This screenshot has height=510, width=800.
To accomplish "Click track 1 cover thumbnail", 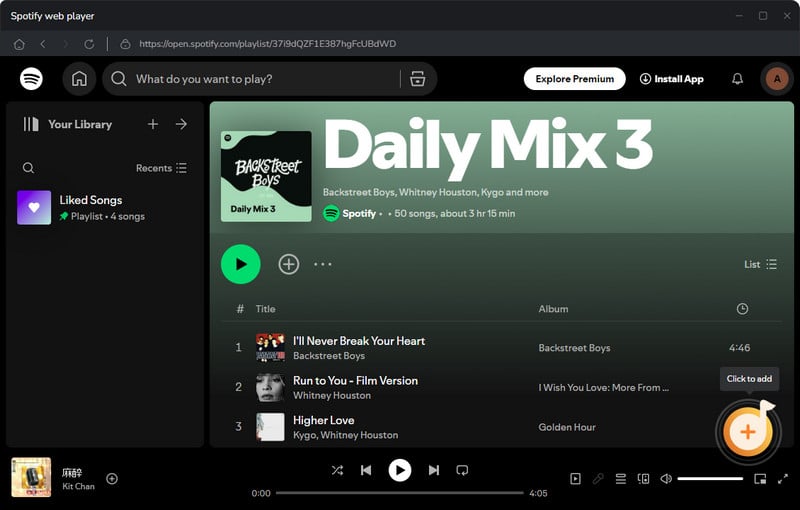I will 270,347.
